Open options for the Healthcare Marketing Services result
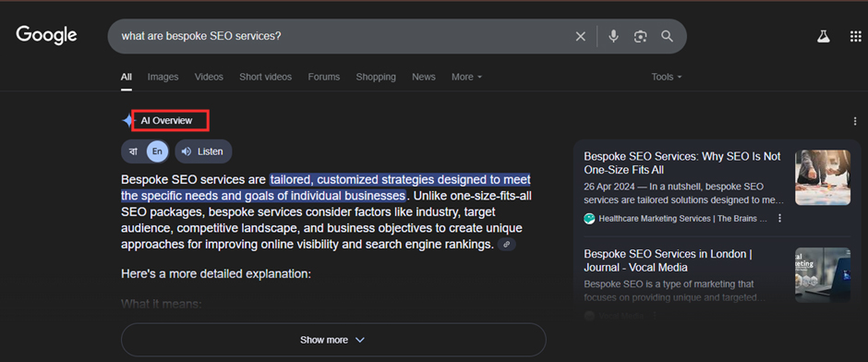868x362 pixels. 780,219
